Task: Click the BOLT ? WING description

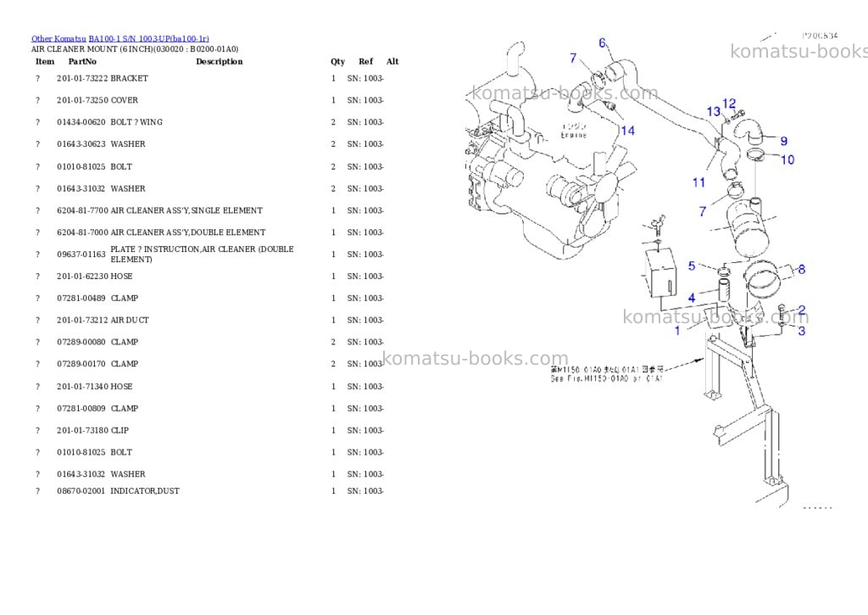Action: pos(136,122)
